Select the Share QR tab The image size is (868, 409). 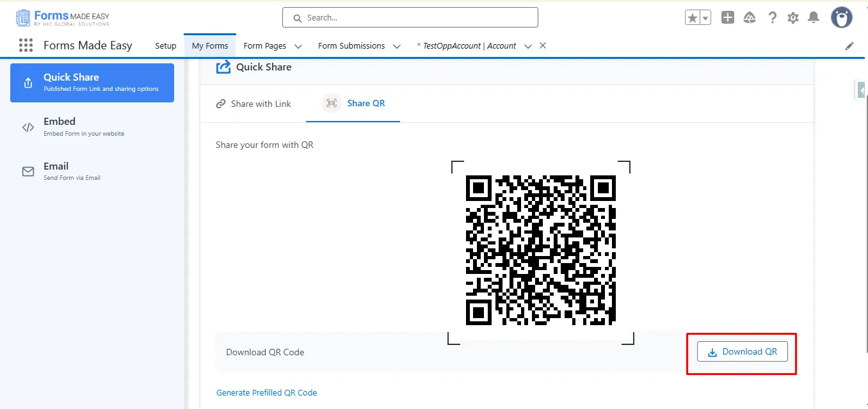pyautogui.click(x=353, y=103)
